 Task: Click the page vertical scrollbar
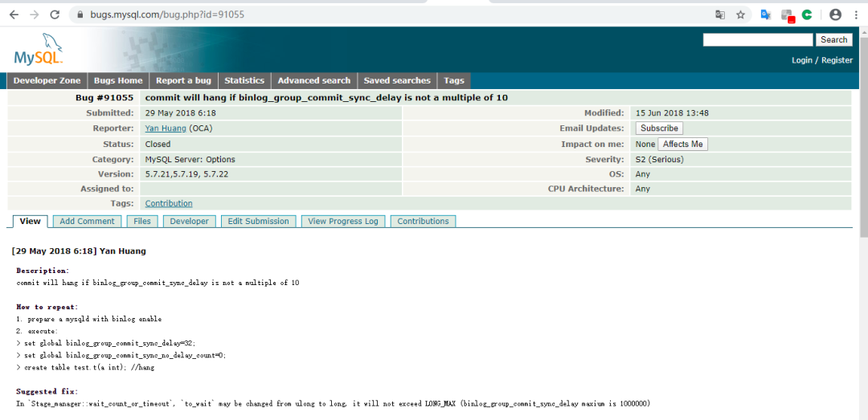(x=863, y=222)
